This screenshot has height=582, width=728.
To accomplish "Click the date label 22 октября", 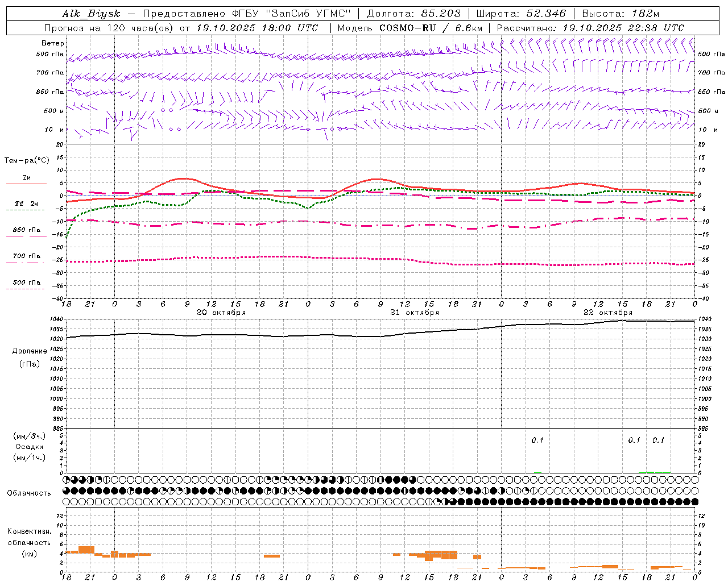I will pyautogui.click(x=608, y=312).
